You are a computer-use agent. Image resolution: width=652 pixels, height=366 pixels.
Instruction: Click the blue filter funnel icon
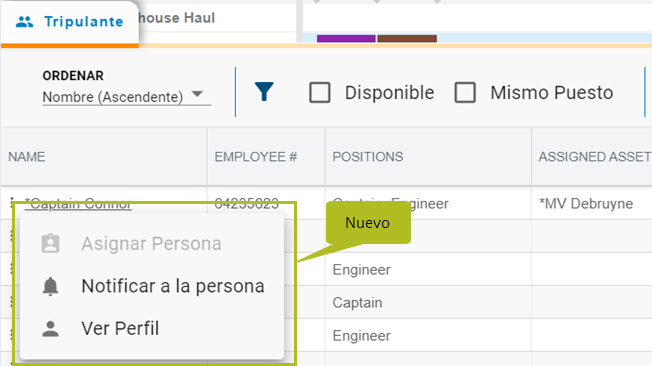[264, 92]
